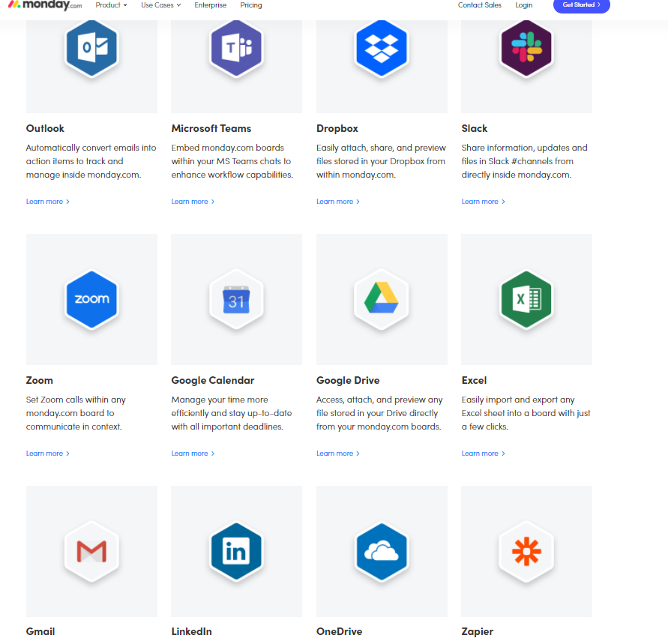Click the 'Easily import and export' description

pos(526,413)
